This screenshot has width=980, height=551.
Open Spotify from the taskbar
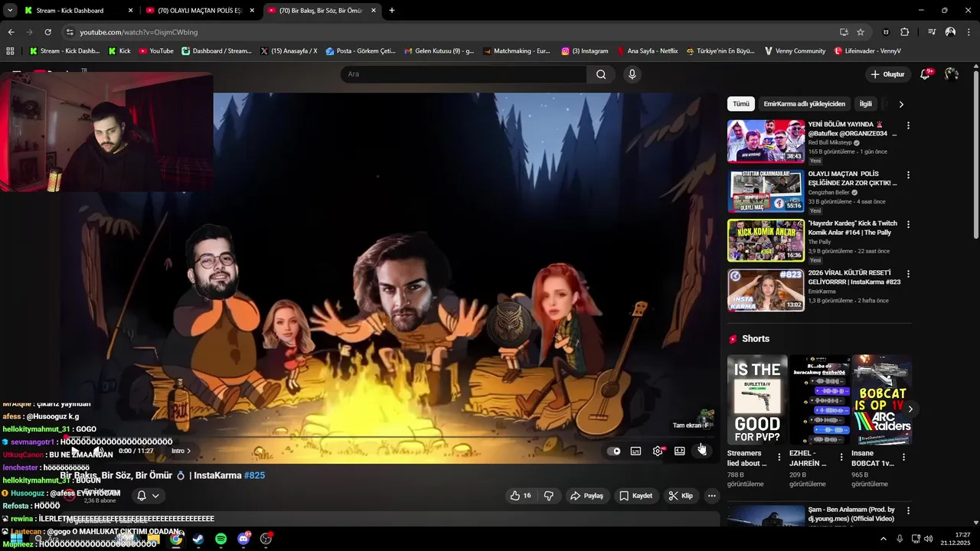(220, 539)
